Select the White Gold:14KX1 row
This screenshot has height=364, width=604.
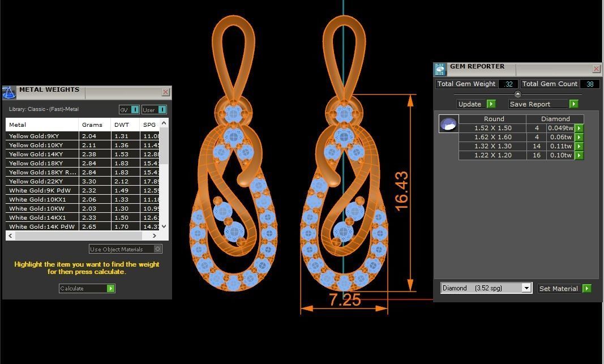click(83, 217)
